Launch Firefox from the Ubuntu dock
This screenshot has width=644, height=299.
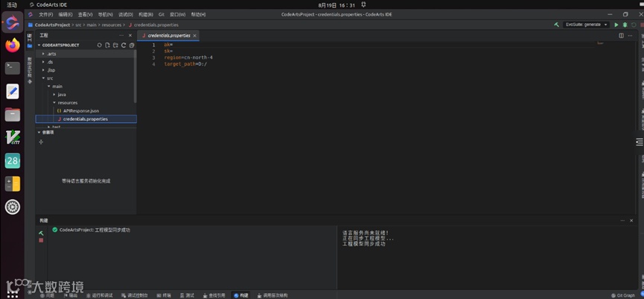[x=13, y=45]
